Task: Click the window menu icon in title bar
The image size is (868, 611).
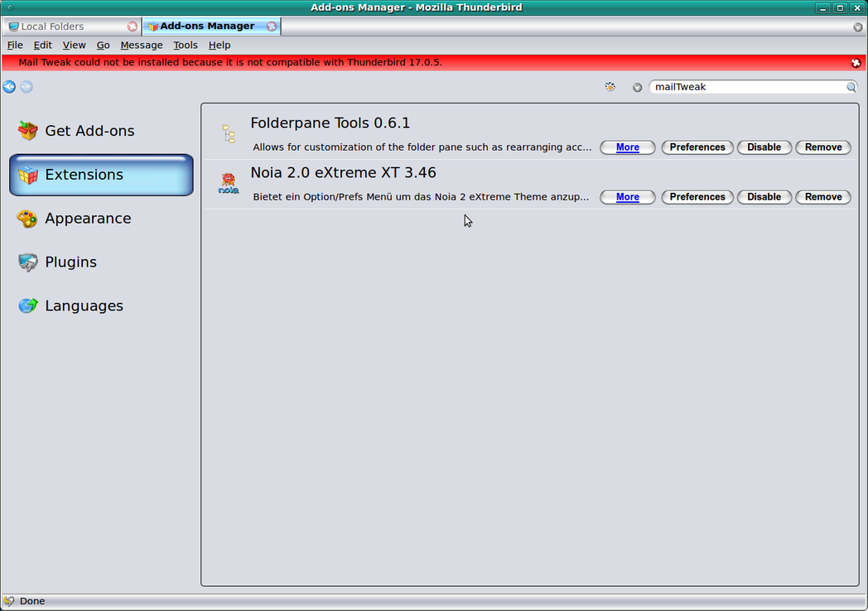Action: pos(10,7)
